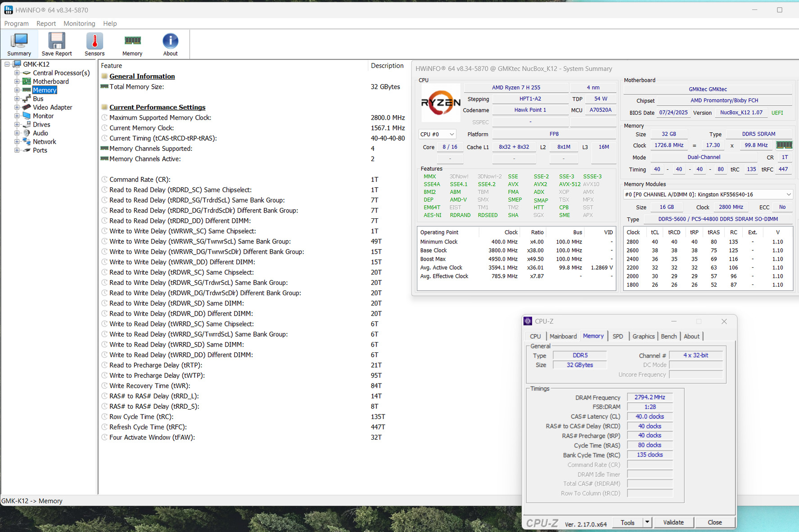This screenshot has width=799, height=532.
Task: Open the Memory Modules DIMM dropdown
Action: tap(708, 194)
